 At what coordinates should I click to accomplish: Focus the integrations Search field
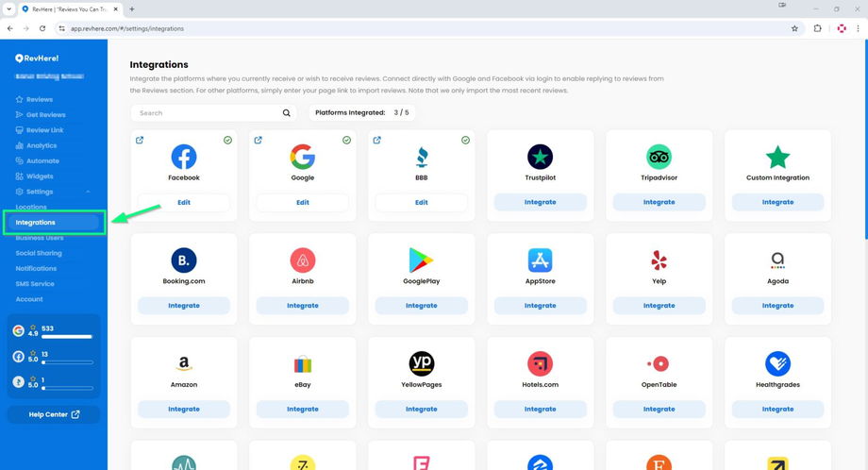click(x=213, y=113)
